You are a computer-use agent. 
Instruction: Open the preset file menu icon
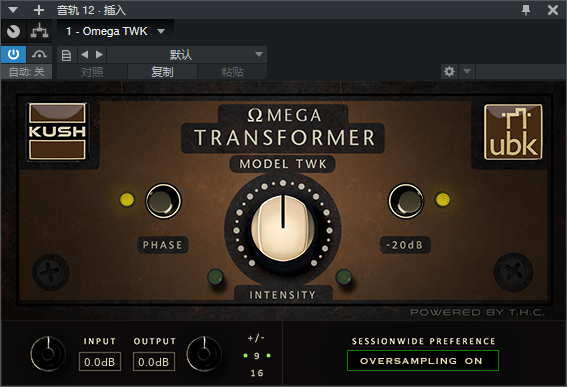click(x=67, y=55)
